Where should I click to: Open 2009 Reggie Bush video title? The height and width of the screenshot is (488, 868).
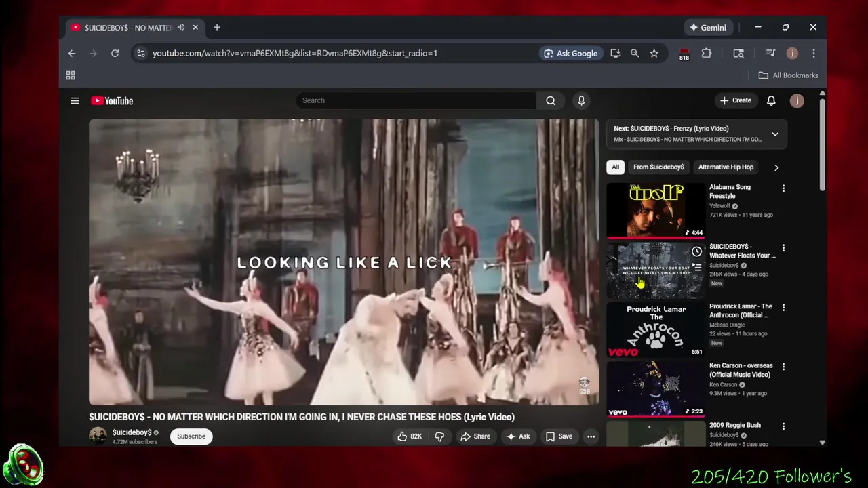[x=735, y=425]
